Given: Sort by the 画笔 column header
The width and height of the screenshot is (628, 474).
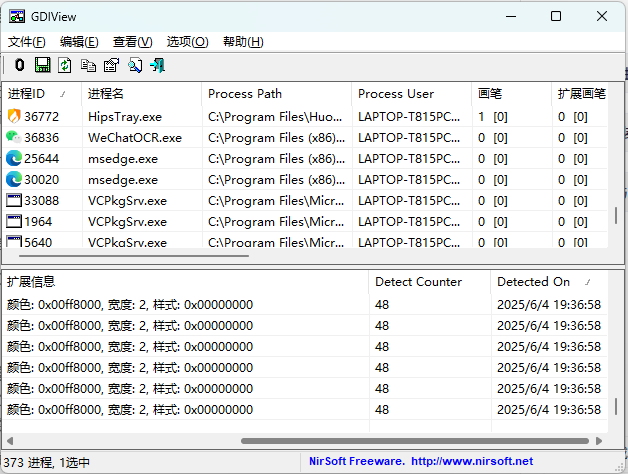Looking at the screenshot, I should pyautogui.click(x=512, y=94).
